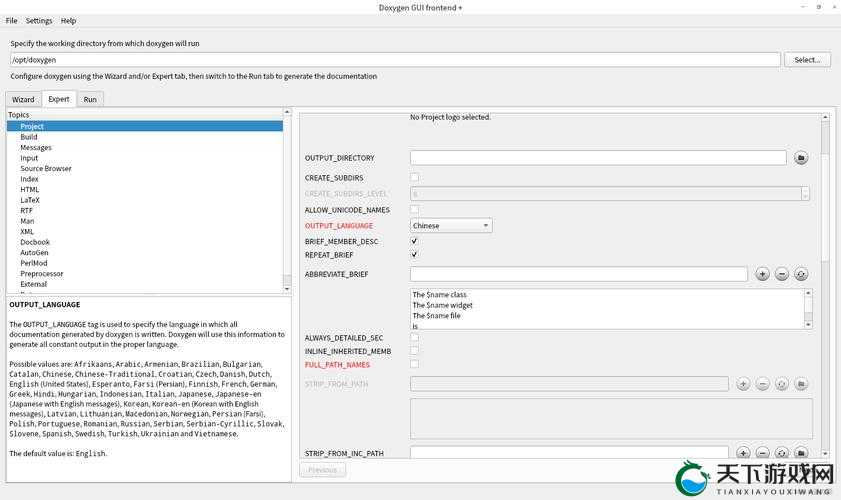Select the External topic
This screenshot has height=500, width=841.
click(34, 284)
